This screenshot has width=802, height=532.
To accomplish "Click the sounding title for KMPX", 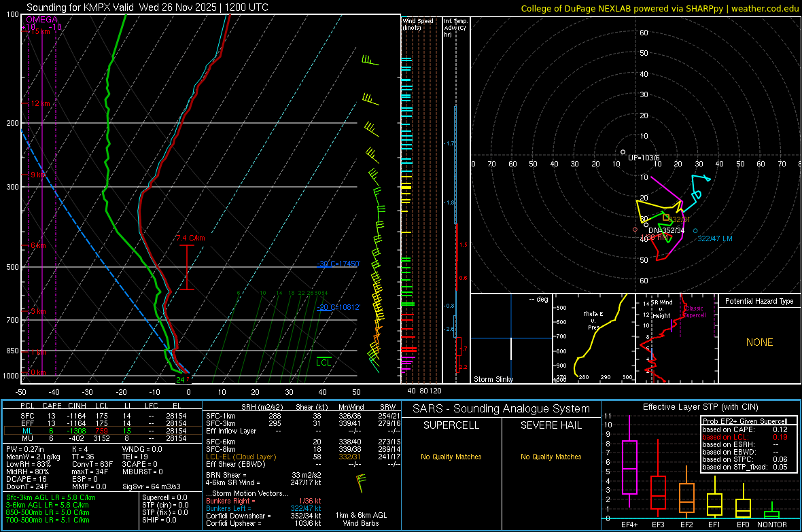I will [x=147, y=7].
